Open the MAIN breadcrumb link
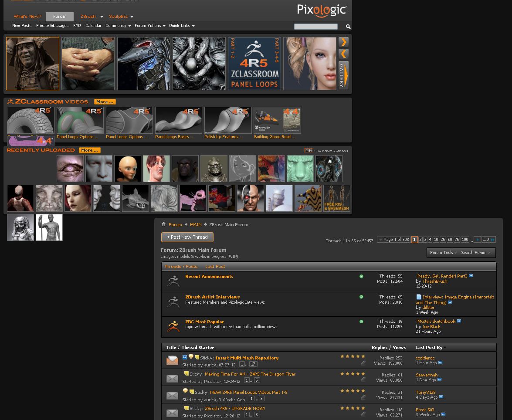The image size is (512, 420). click(196, 225)
